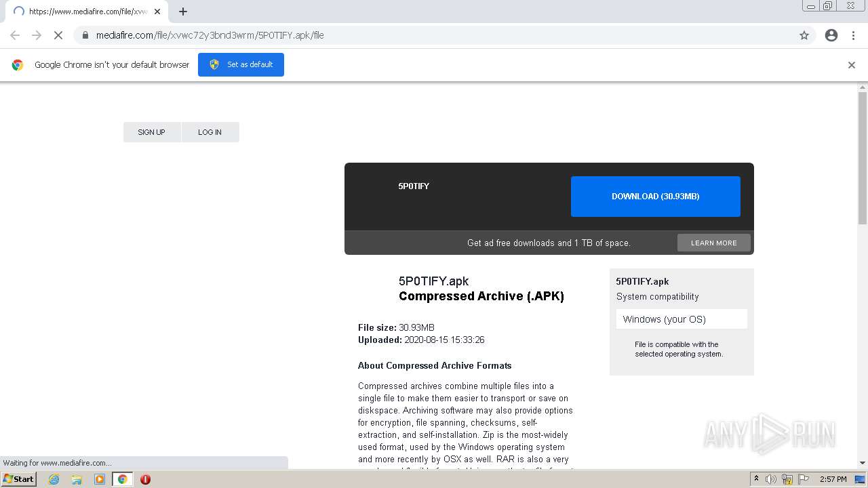
Task: Click the System compatibility label
Action: pos(658,297)
